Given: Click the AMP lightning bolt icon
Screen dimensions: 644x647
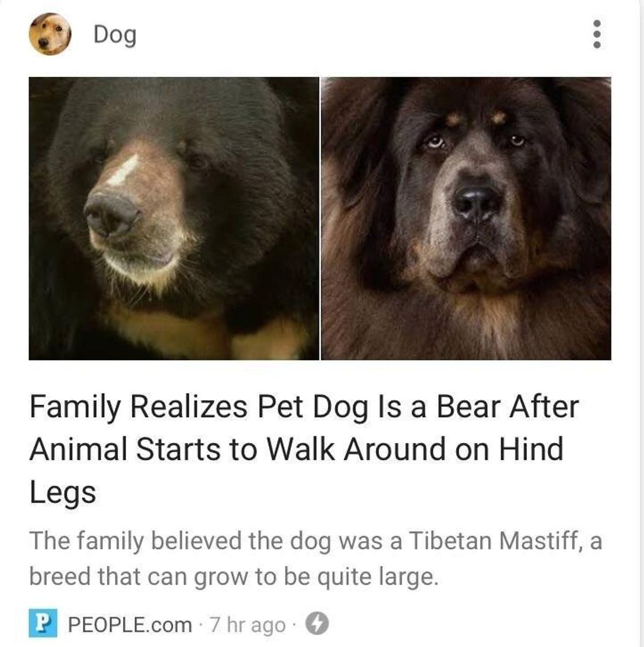Looking at the screenshot, I should 317,623.
